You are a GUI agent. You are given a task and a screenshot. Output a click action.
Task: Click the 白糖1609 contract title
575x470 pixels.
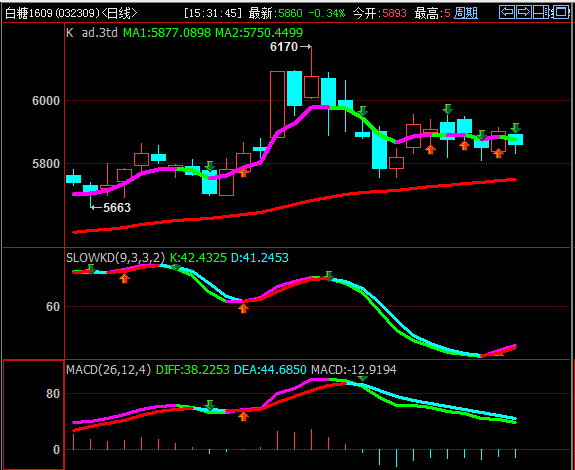(x=29, y=14)
